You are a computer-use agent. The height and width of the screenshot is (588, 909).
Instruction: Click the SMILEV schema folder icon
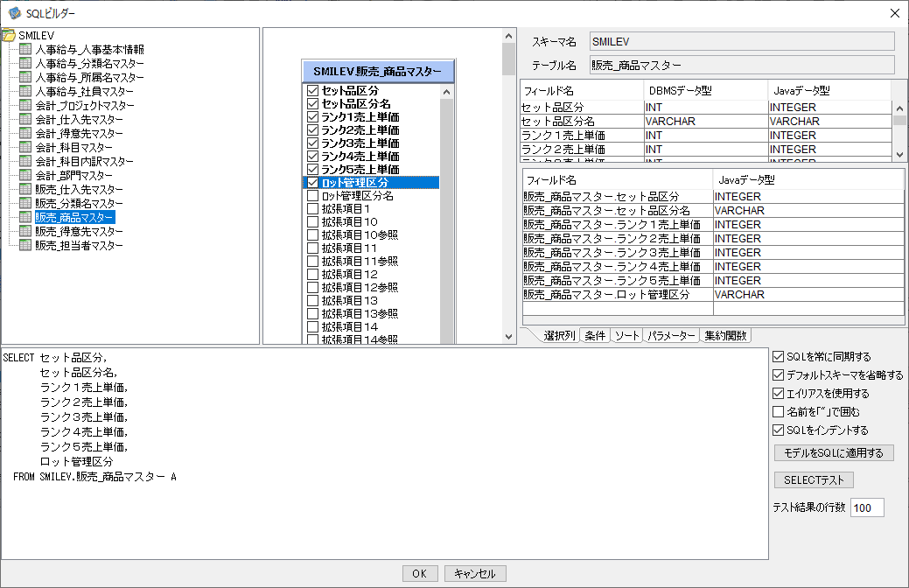point(8,35)
